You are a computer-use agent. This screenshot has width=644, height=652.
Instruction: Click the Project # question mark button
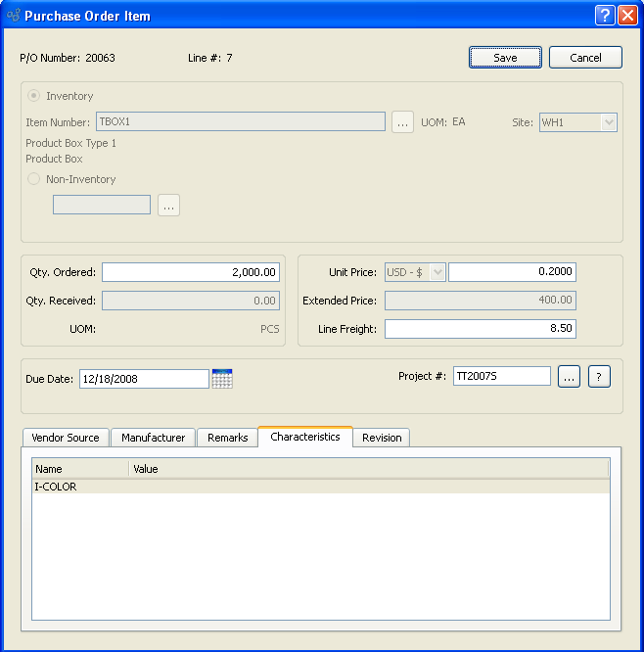599,377
